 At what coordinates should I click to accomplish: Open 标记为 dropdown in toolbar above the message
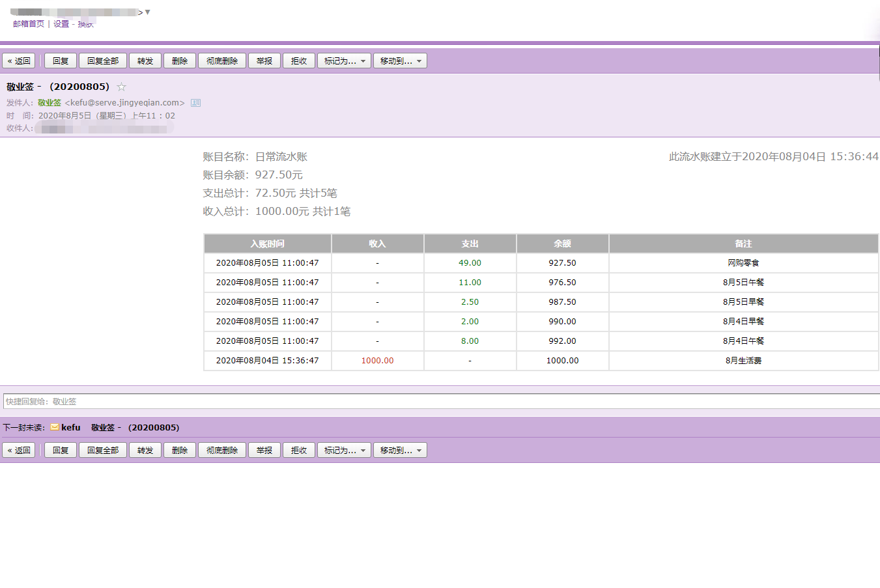344,61
